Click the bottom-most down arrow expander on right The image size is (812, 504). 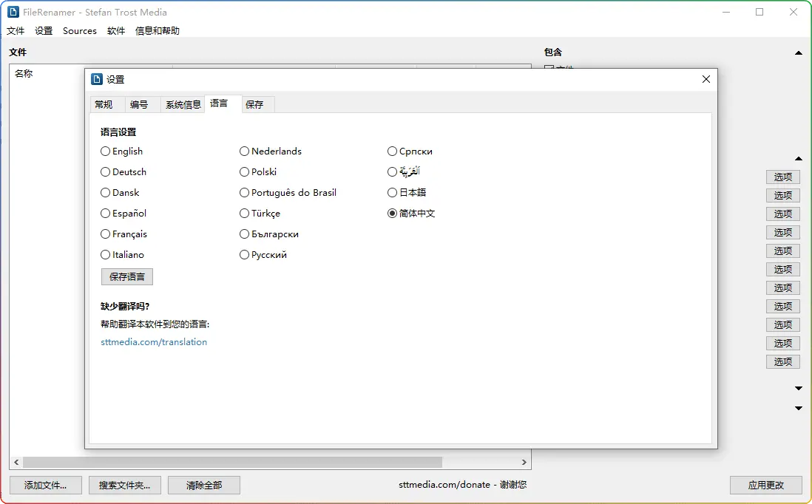coord(799,408)
